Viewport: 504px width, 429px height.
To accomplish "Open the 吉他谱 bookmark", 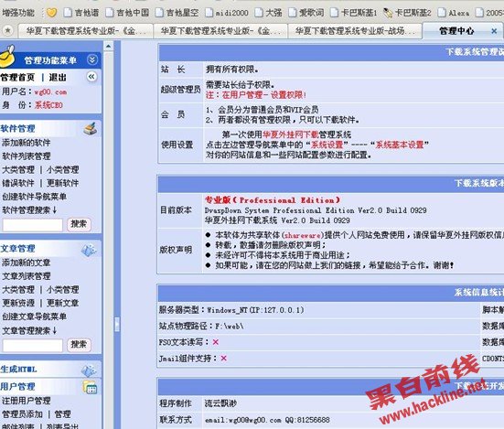I will coord(81,13).
